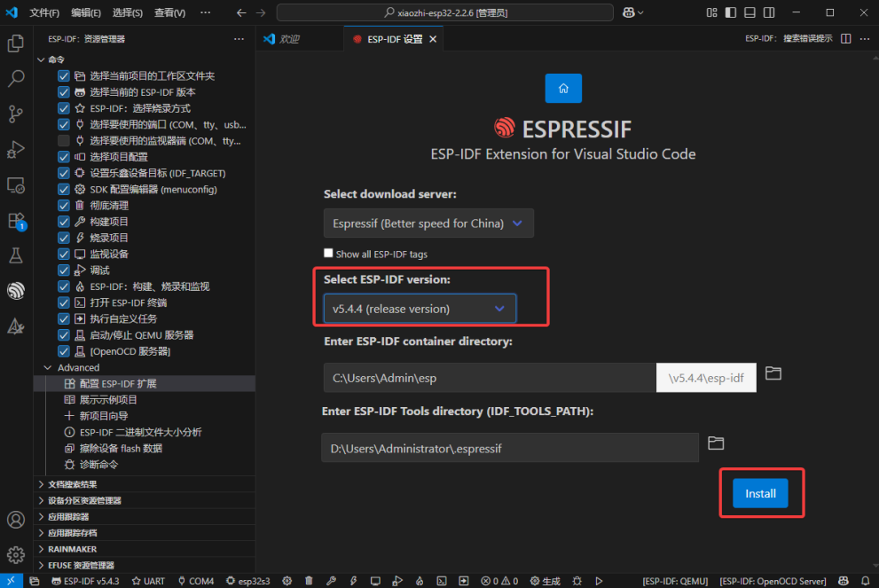Click the blue home button above ESPRESSIF logo
Screen dimensions: 879x588
[563, 88]
